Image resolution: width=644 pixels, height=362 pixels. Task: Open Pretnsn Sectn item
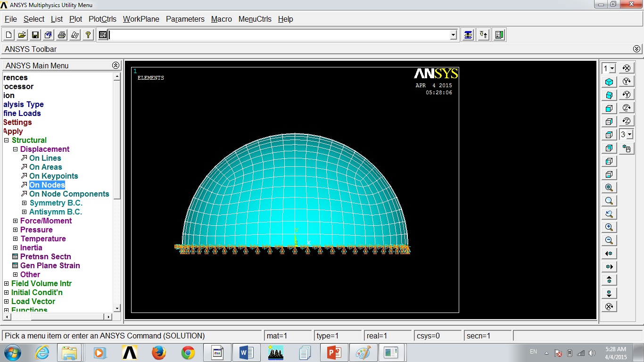(46, 257)
